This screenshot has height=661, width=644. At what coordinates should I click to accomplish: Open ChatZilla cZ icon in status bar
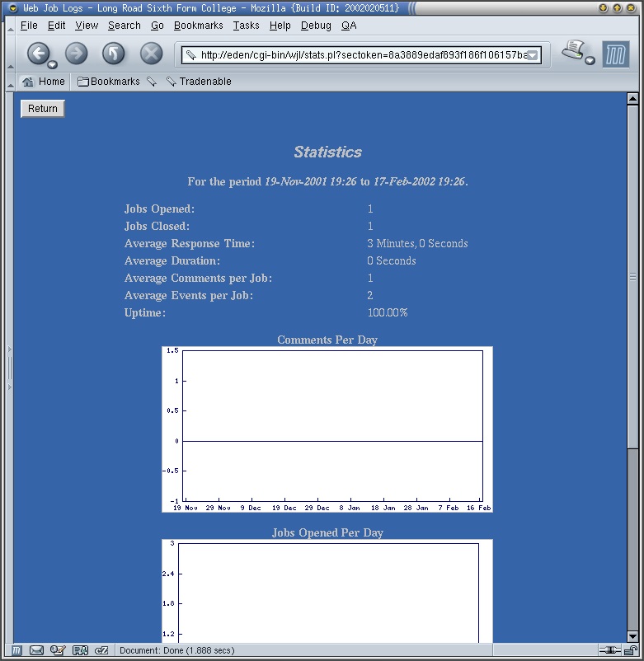tap(101, 650)
